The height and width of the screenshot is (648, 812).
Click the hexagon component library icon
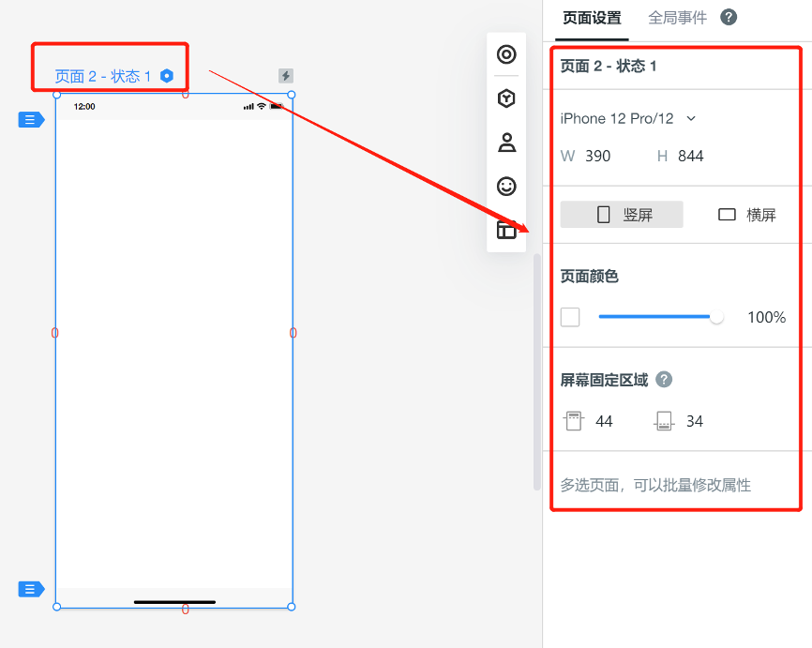[506, 98]
